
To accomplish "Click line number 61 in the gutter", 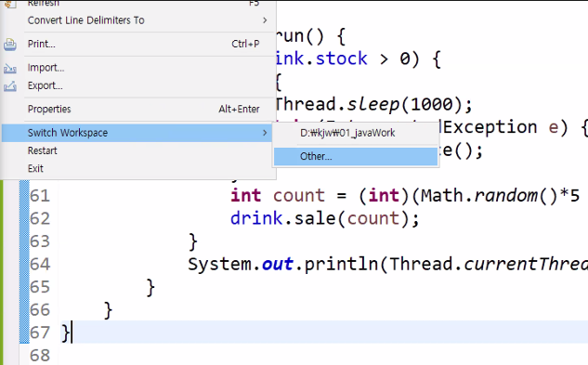I will (x=40, y=196).
